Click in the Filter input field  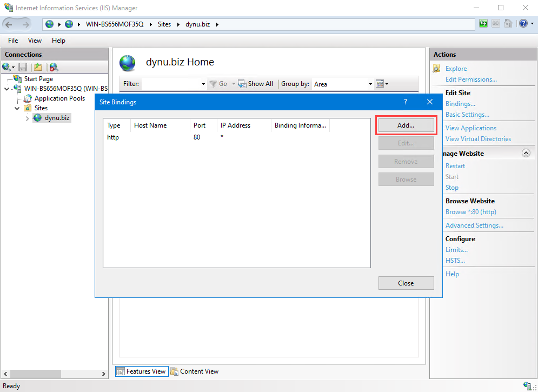171,84
